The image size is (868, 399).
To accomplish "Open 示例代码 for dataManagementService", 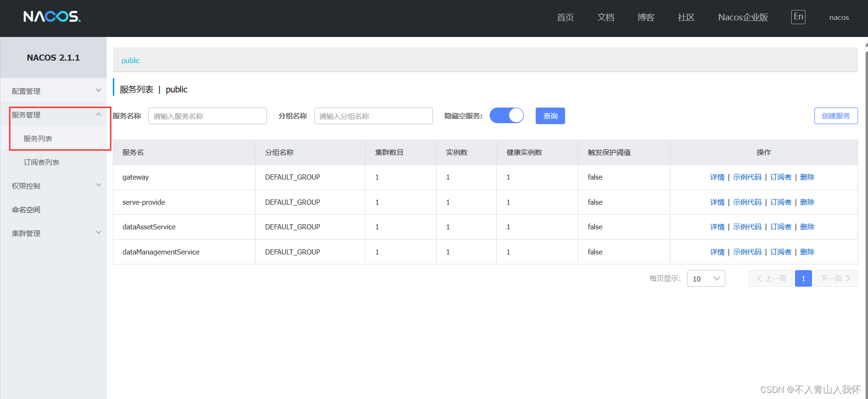I will (747, 252).
